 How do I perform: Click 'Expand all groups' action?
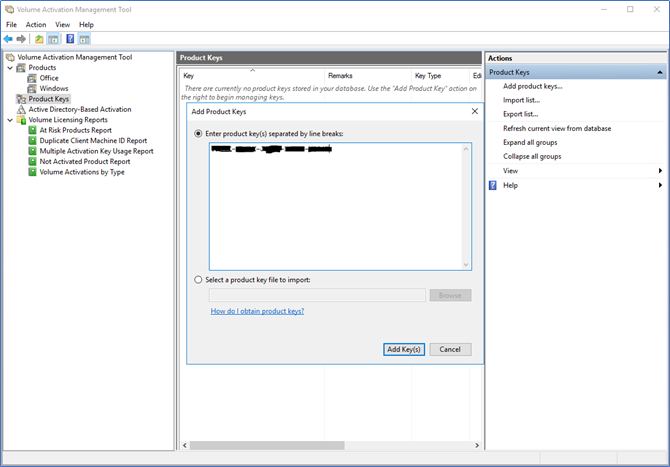click(530, 143)
